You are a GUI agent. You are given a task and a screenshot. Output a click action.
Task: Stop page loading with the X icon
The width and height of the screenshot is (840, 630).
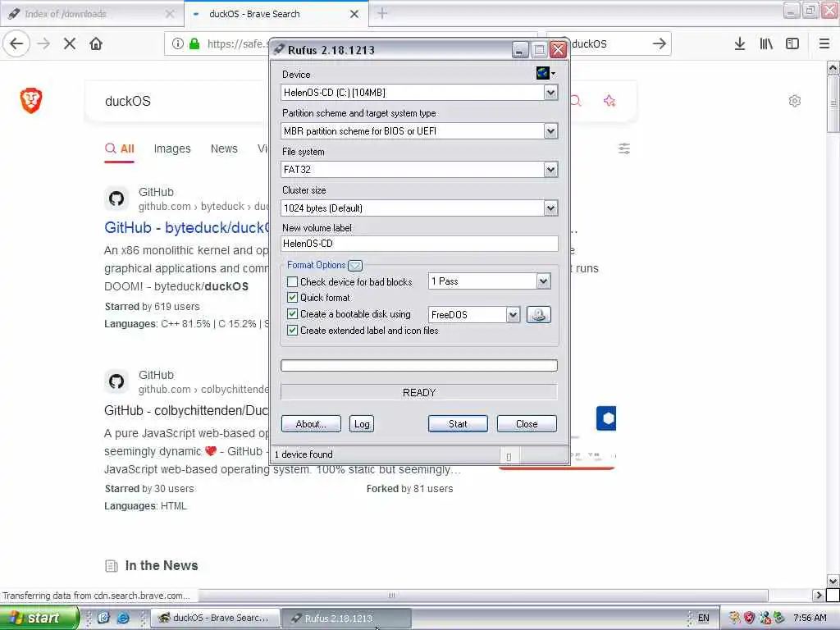click(70, 43)
